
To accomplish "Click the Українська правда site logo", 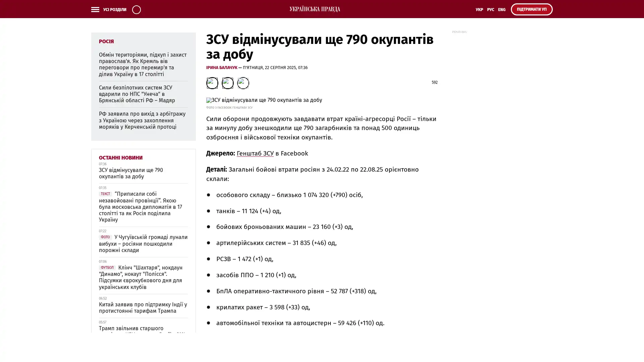I will click(x=315, y=9).
